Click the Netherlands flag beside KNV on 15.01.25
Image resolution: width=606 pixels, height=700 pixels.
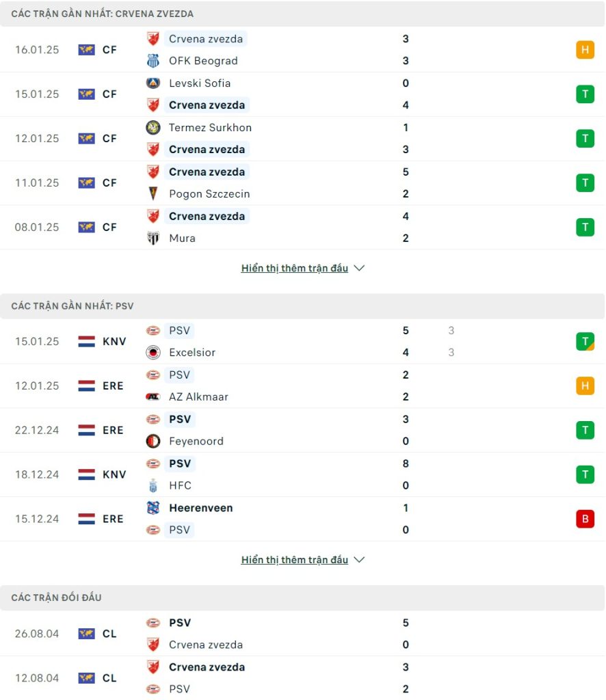[x=86, y=342]
